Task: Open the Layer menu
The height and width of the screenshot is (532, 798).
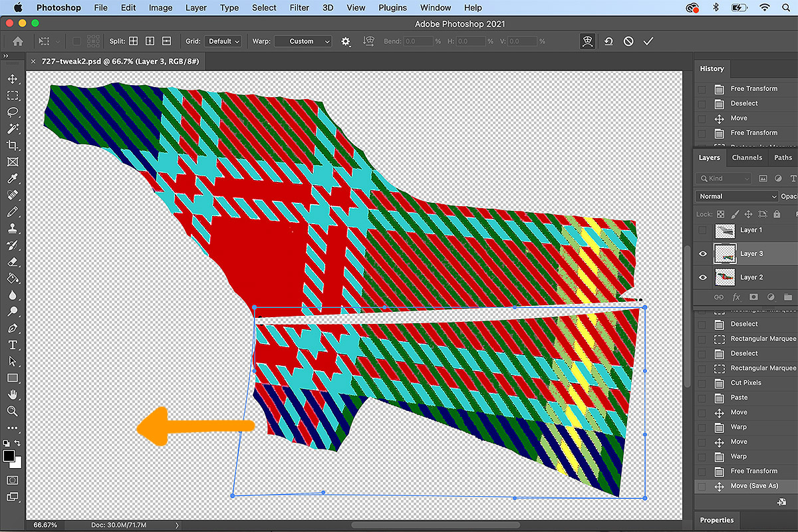Action: click(x=196, y=8)
